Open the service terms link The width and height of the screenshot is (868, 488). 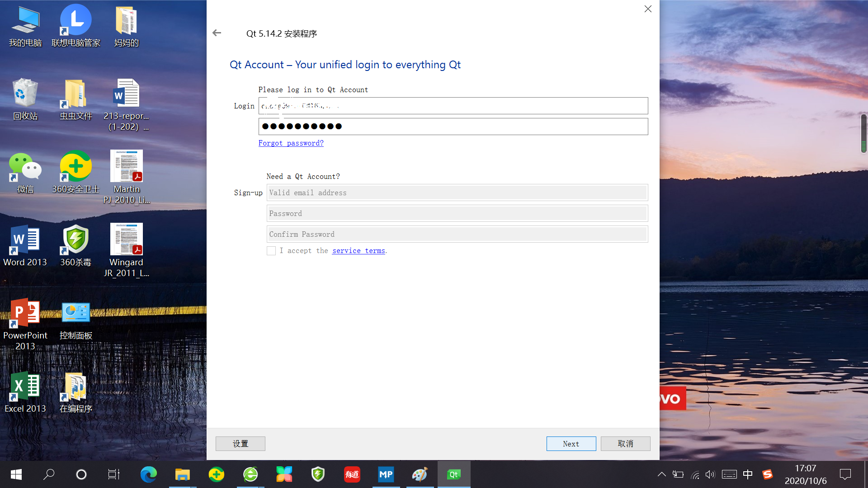(x=359, y=251)
